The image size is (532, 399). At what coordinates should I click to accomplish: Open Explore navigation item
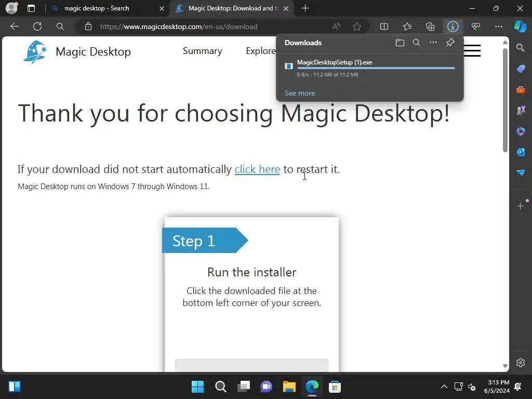(261, 51)
